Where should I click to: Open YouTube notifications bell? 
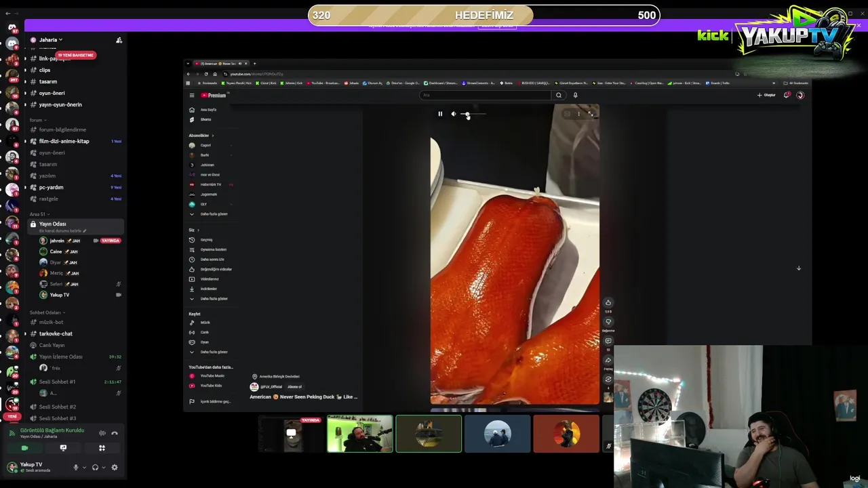pyautogui.click(x=787, y=96)
